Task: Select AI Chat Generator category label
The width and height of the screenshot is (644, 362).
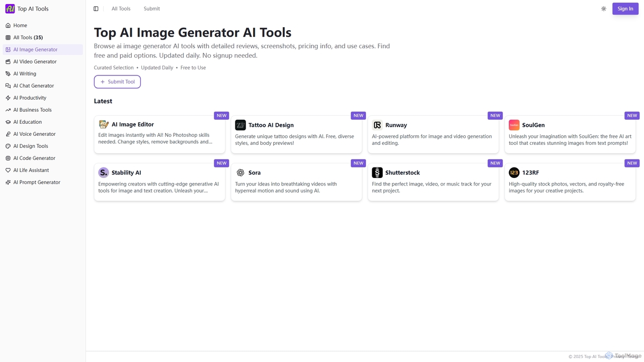Action: pos(34,85)
